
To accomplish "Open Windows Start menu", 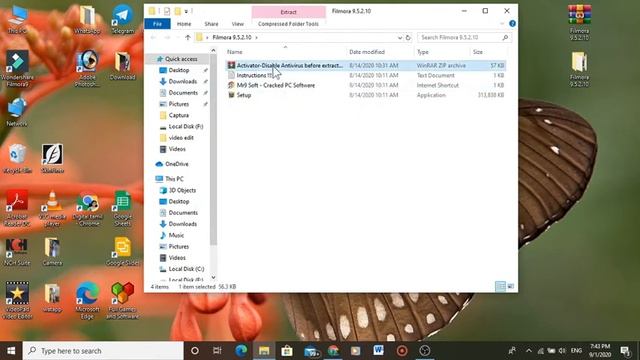I will point(11,351).
